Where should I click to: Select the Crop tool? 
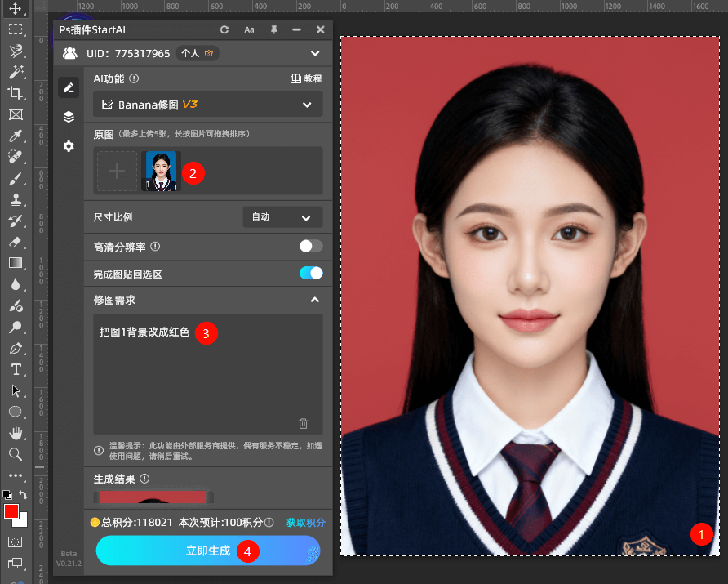coord(16,92)
